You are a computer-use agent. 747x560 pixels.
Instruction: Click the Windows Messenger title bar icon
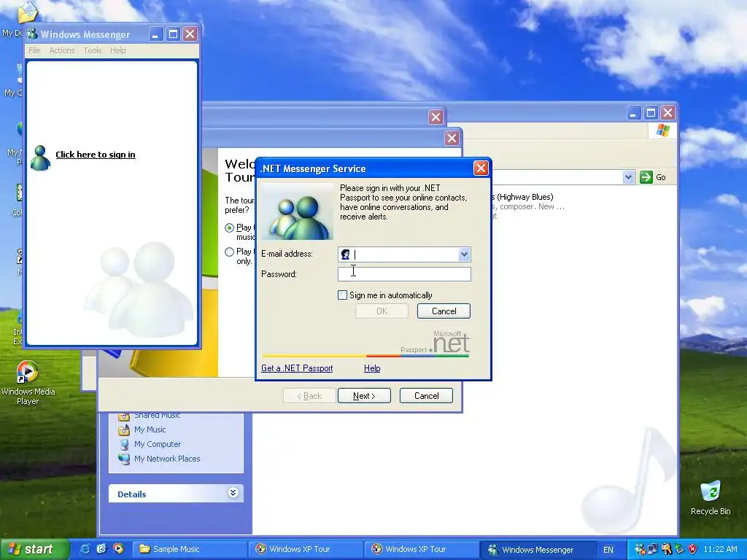32,34
